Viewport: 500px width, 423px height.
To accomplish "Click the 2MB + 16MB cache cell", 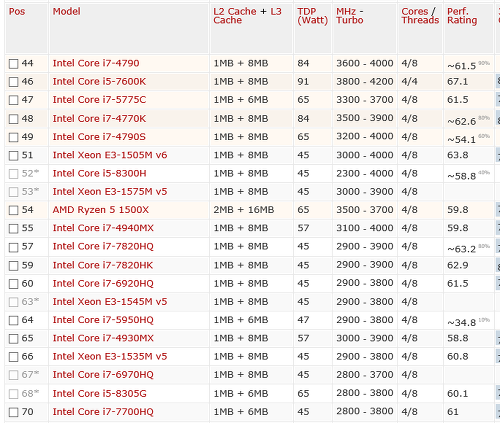I will pos(244,210).
